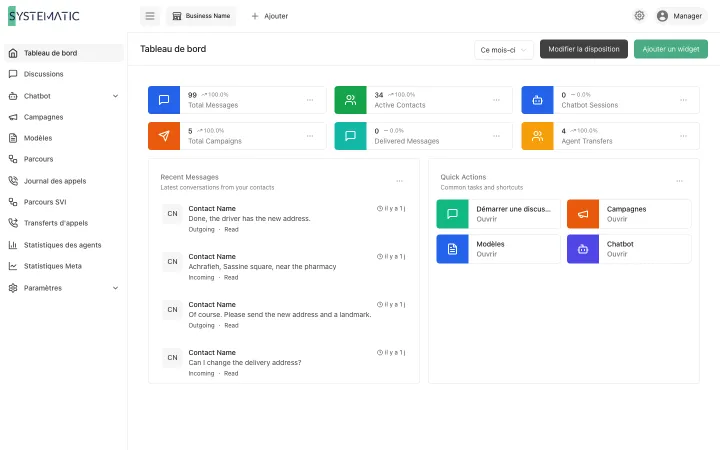Open message "Can I change the delivery address?"
The width and height of the screenshot is (720, 450).
(284, 363)
